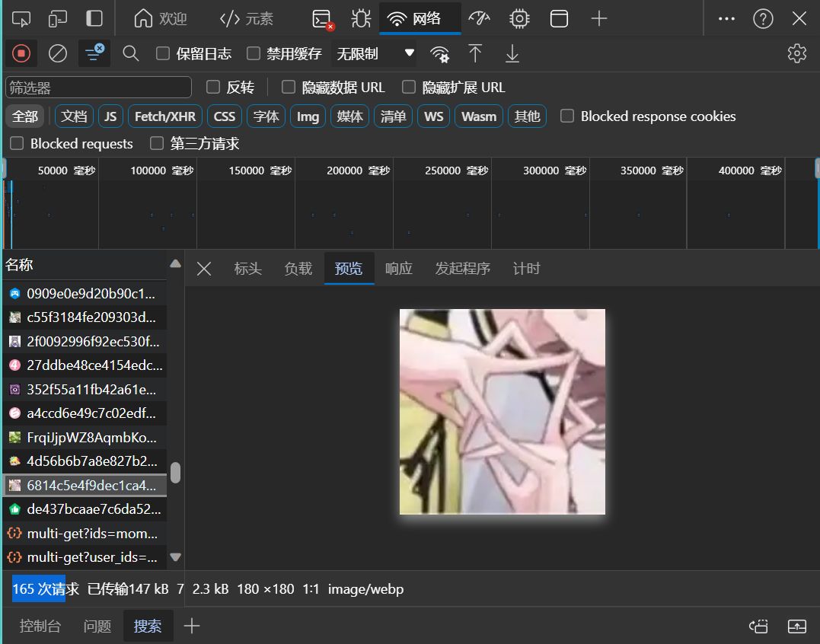Open network search magnifier

click(131, 53)
